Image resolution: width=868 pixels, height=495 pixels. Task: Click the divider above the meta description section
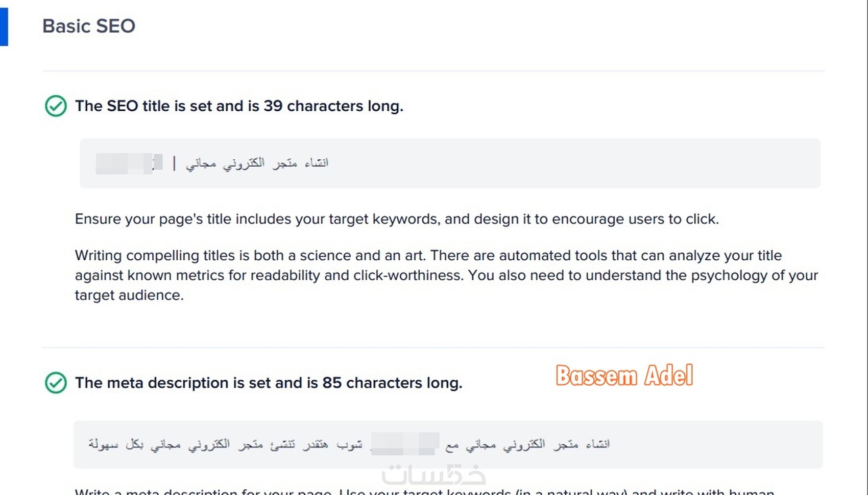click(433, 348)
